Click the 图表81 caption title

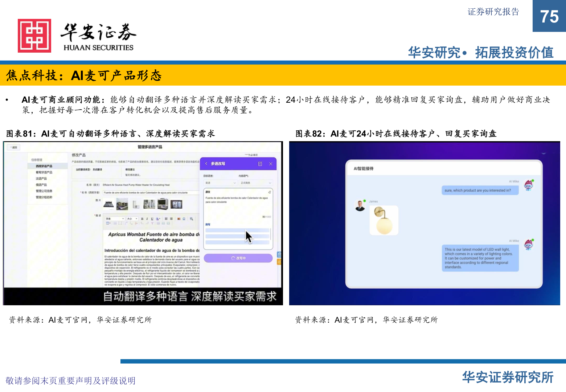pyautogui.click(x=111, y=134)
